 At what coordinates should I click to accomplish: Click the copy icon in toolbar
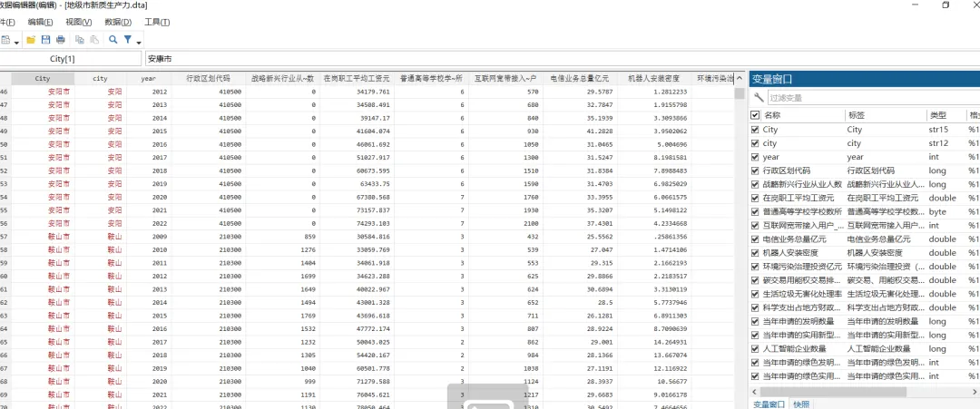[79, 40]
